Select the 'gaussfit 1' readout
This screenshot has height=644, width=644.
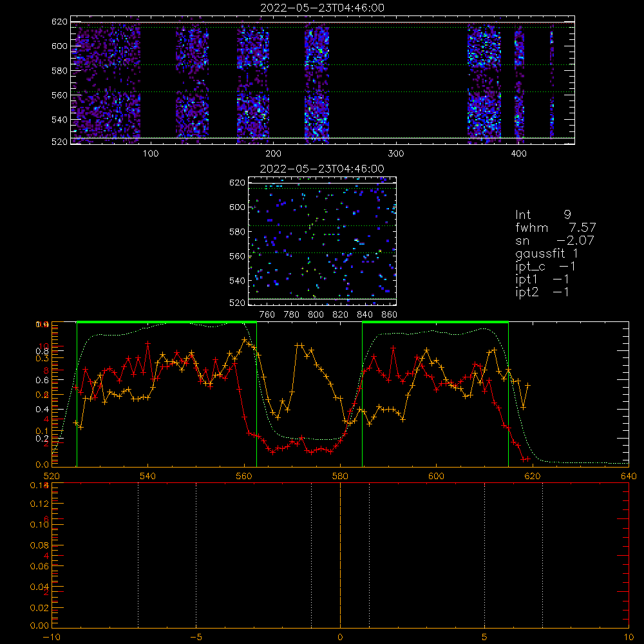click(547, 253)
